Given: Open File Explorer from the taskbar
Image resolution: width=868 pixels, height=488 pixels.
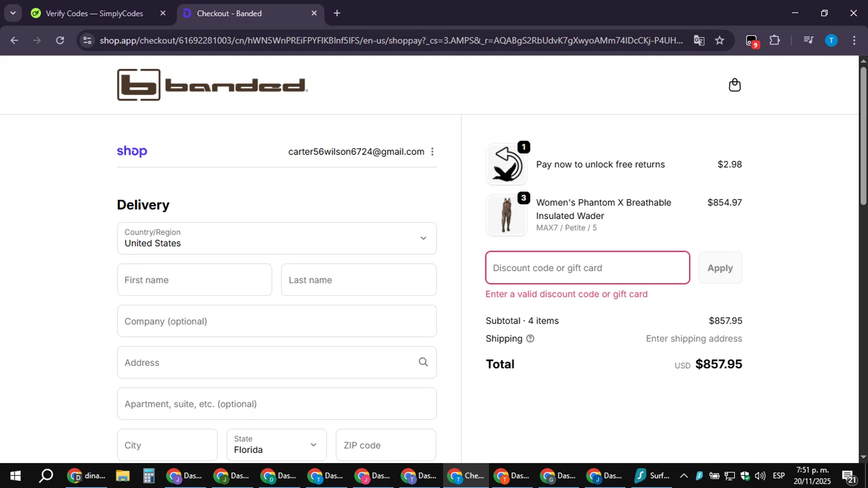Looking at the screenshot, I should tap(122, 476).
